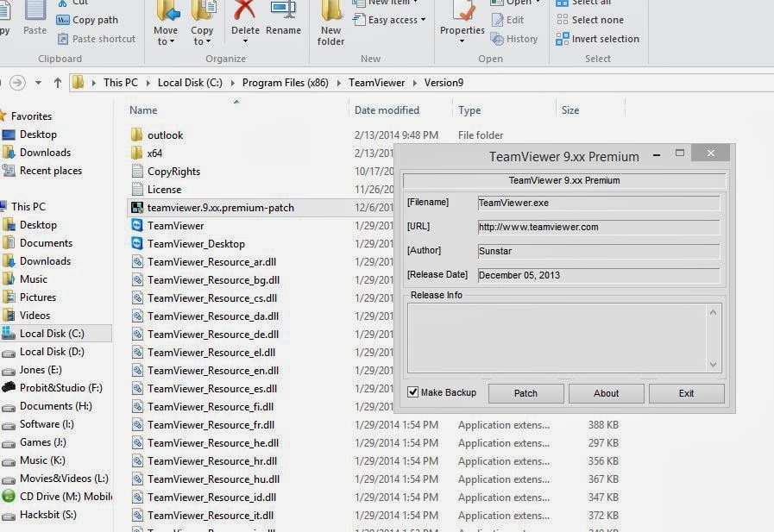Click the red Delete icon
The width and height of the screenshot is (774, 532).
[x=245, y=11]
